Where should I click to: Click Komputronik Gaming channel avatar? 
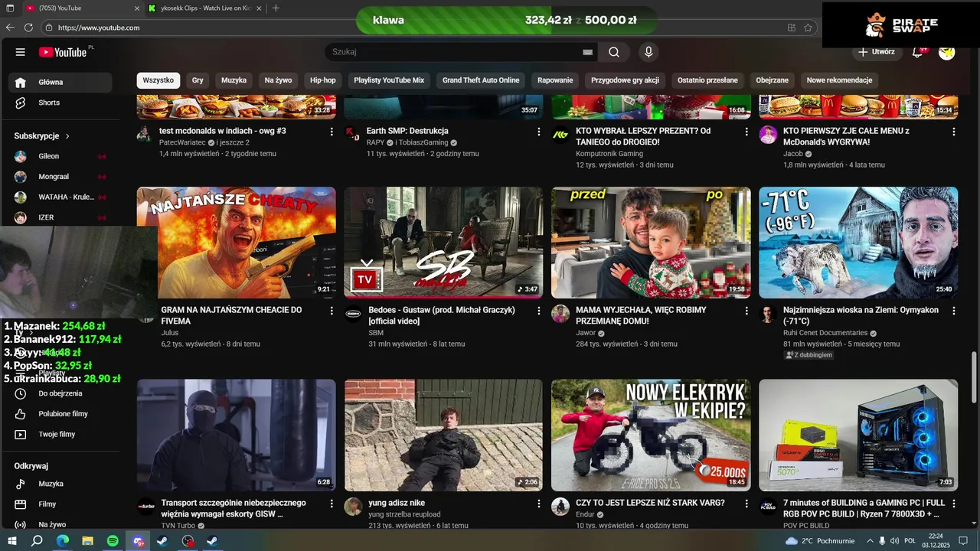pos(560,135)
